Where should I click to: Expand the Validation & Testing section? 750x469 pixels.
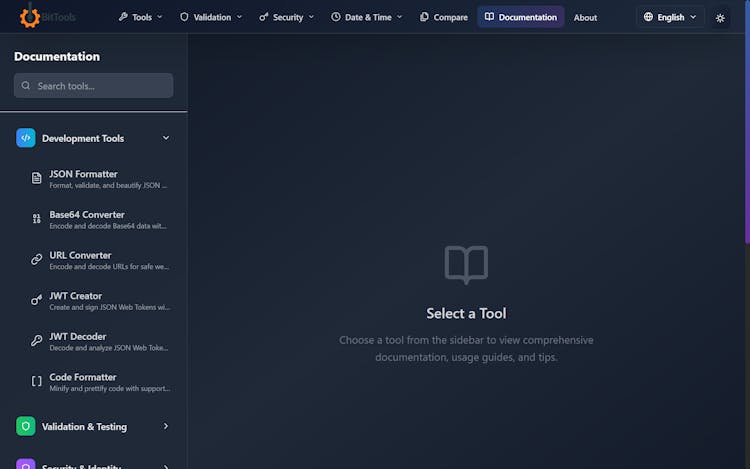[x=166, y=426]
